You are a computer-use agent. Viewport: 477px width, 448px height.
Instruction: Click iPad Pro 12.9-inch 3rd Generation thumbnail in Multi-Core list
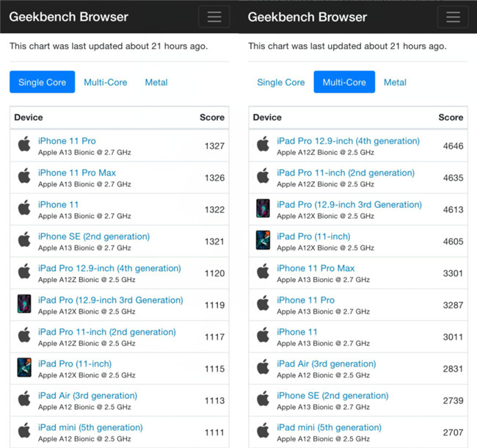tap(263, 208)
